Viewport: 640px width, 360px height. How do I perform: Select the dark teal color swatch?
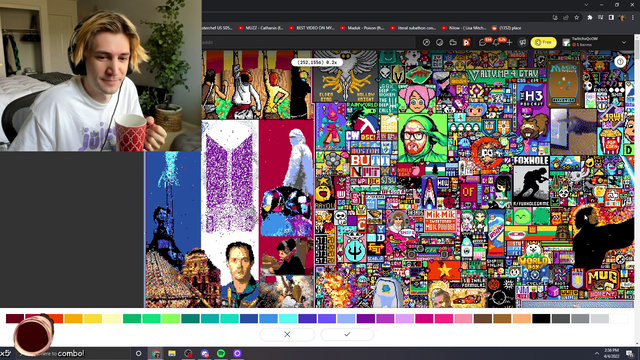[190, 318]
